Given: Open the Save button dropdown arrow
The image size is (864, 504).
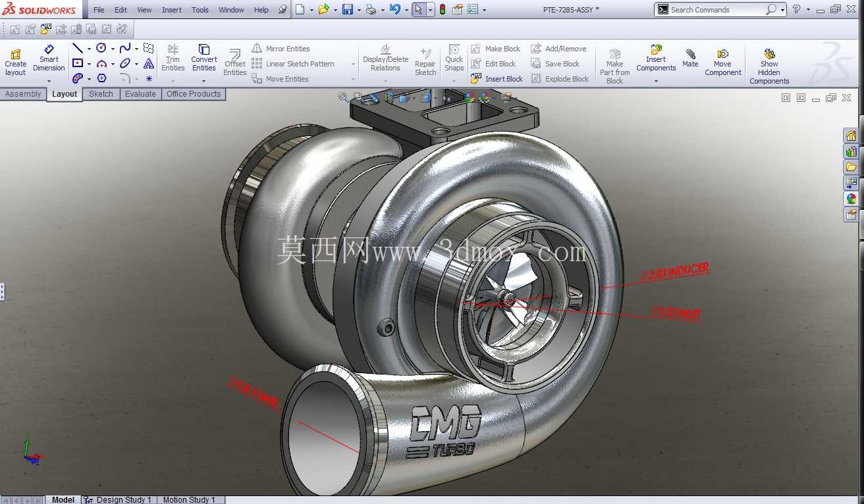Looking at the screenshot, I should click(358, 10).
